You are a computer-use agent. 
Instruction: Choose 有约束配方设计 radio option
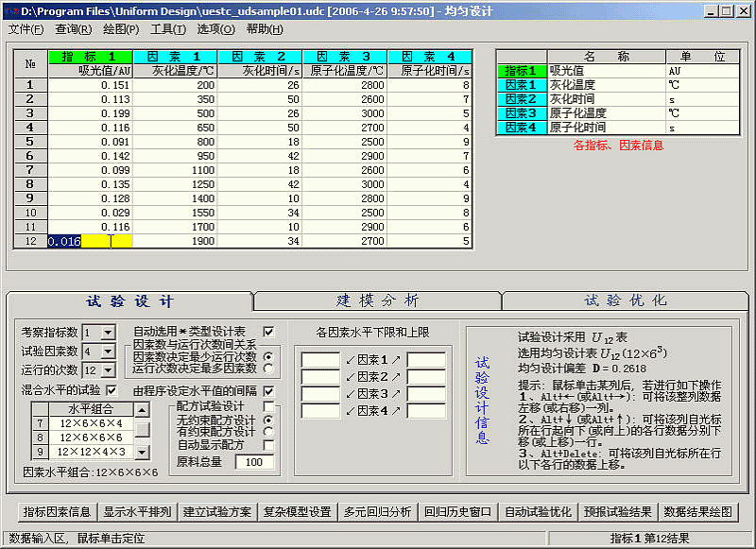268,432
